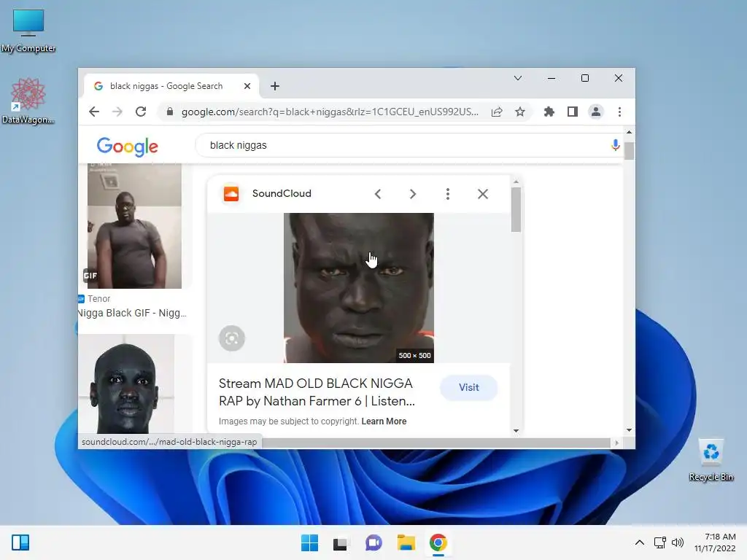Open Chrome three-dot menu

click(619, 112)
